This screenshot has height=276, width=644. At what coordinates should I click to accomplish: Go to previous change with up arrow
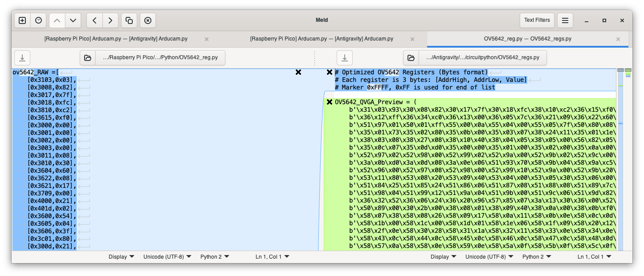57,20
